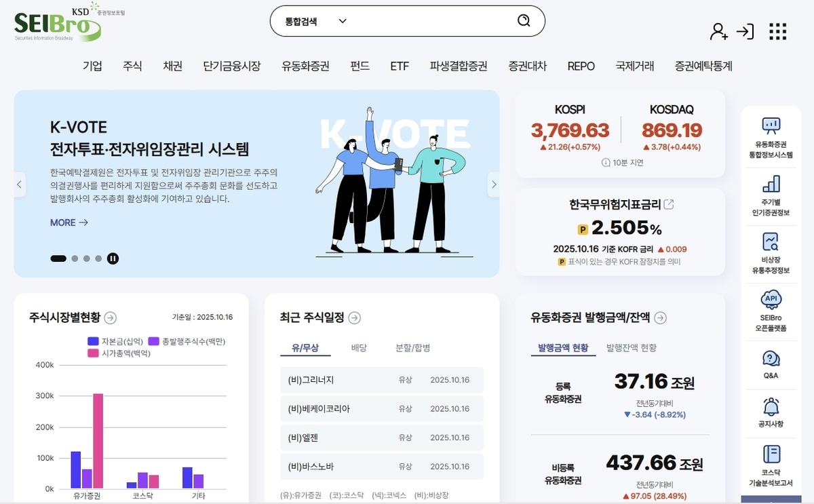The height and width of the screenshot is (504, 814).
Task: Go to next banner slide
Action: (494, 185)
